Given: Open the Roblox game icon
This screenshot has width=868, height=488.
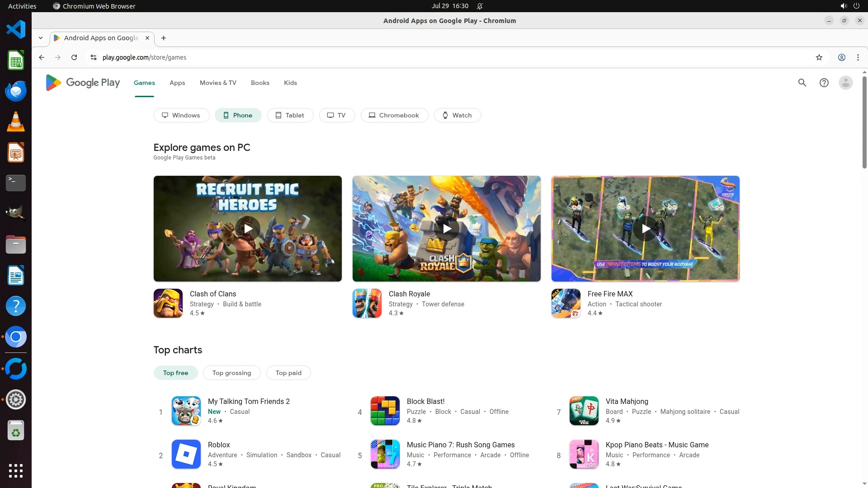Looking at the screenshot, I should (186, 454).
